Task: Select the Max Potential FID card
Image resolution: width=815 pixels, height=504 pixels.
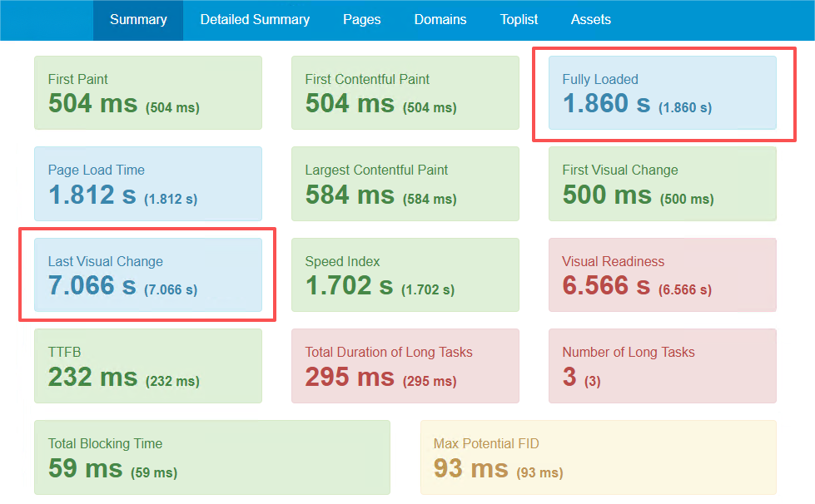Action: tap(598, 457)
